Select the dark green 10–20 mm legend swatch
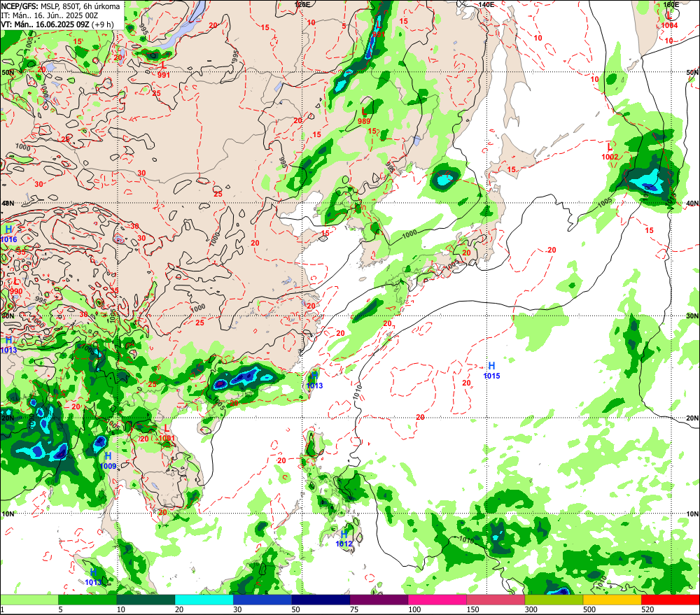The image size is (700, 615). tap(146, 600)
